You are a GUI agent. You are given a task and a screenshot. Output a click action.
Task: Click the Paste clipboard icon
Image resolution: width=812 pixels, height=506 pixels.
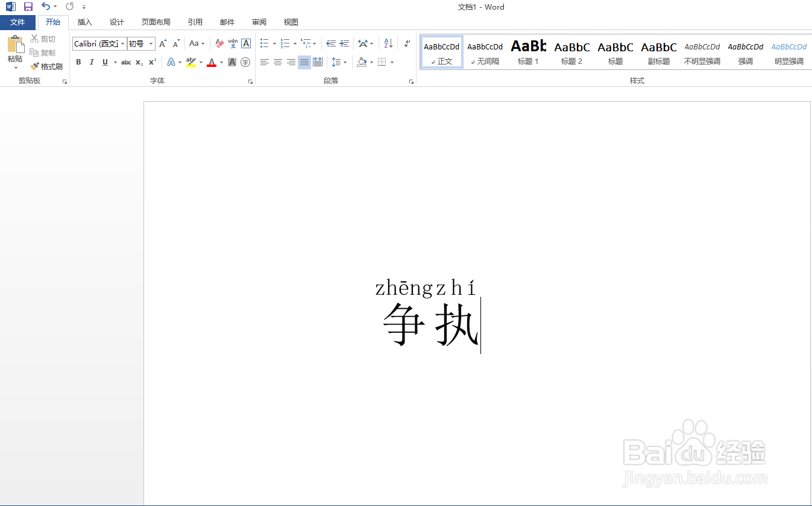(x=15, y=44)
